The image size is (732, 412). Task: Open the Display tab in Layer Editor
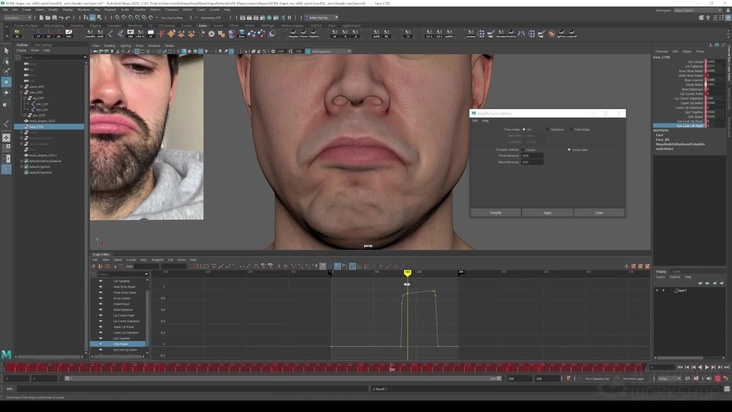pyautogui.click(x=661, y=272)
